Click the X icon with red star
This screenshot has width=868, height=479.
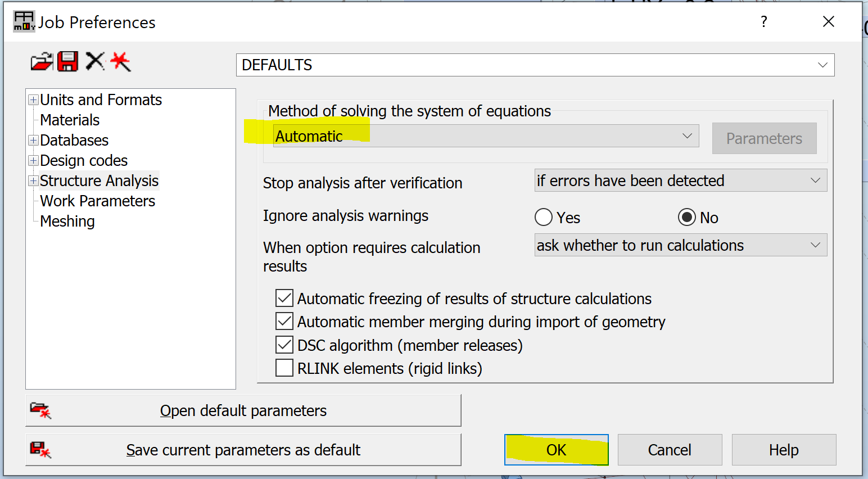(x=120, y=61)
